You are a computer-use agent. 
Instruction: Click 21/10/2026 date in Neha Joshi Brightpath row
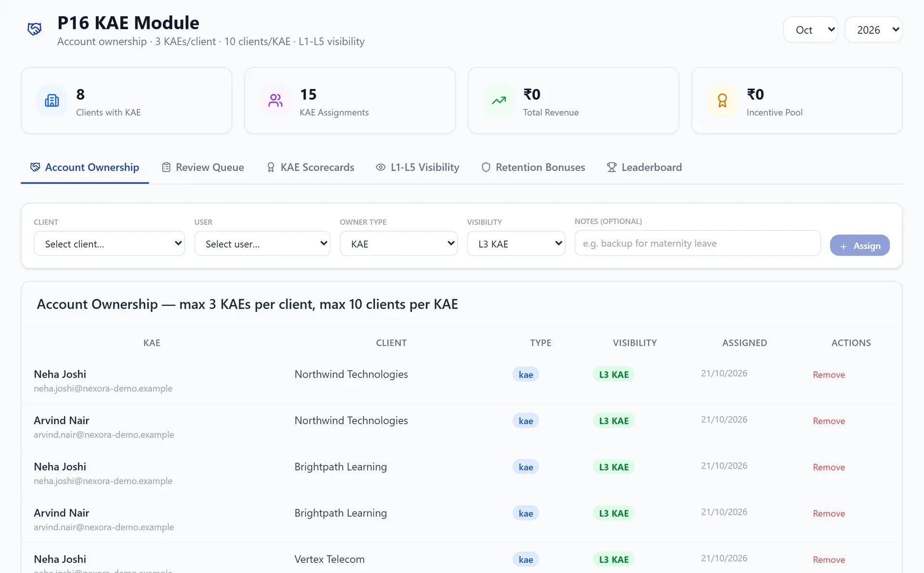(724, 466)
